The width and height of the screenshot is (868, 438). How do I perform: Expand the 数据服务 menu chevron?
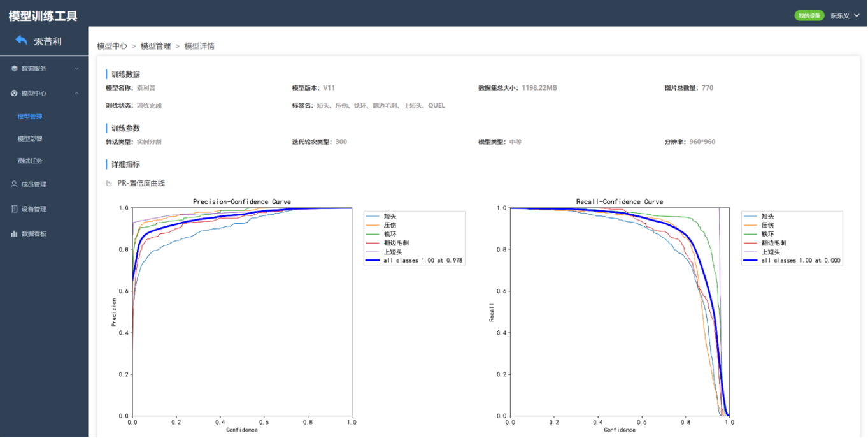click(x=77, y=68)
